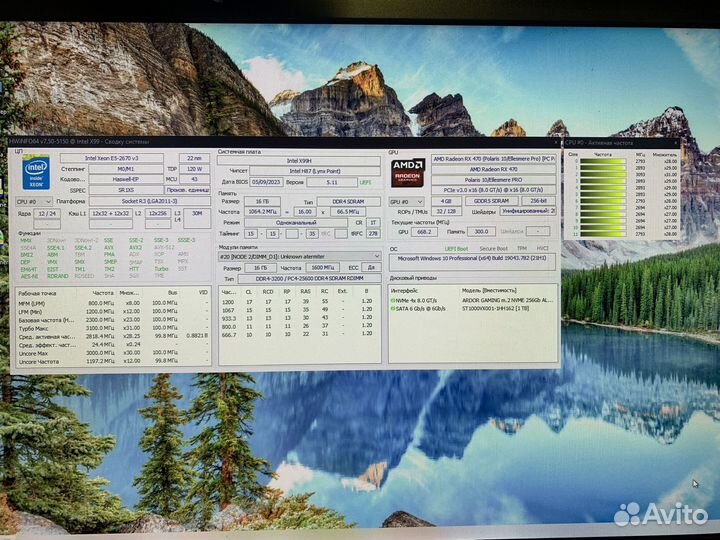This screenshot has height=540, width=720.
Task: Click the Polaris 10/Ellesmere PRO GPU button
Action: point(492,180)
